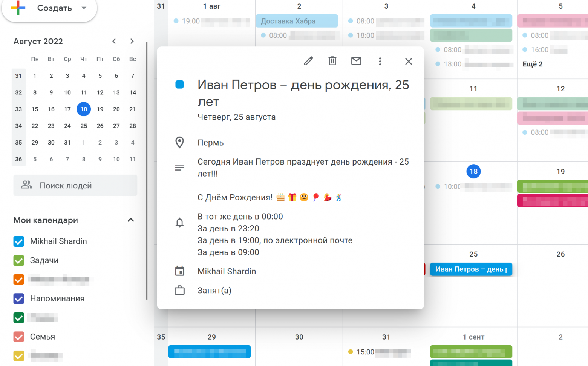Open the 10:00 event on the 18th
Screen dimensions: 588x366
[x=474, y=186]
